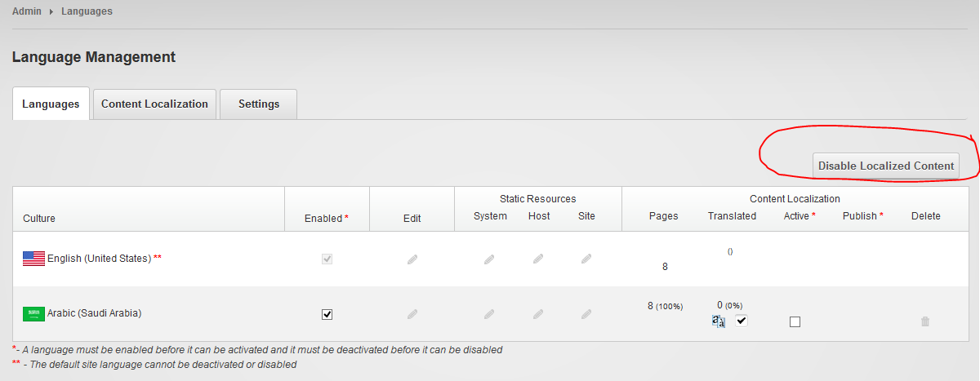
Task: Activate the Arabic content localization checkbox
Action: [795, 321]
